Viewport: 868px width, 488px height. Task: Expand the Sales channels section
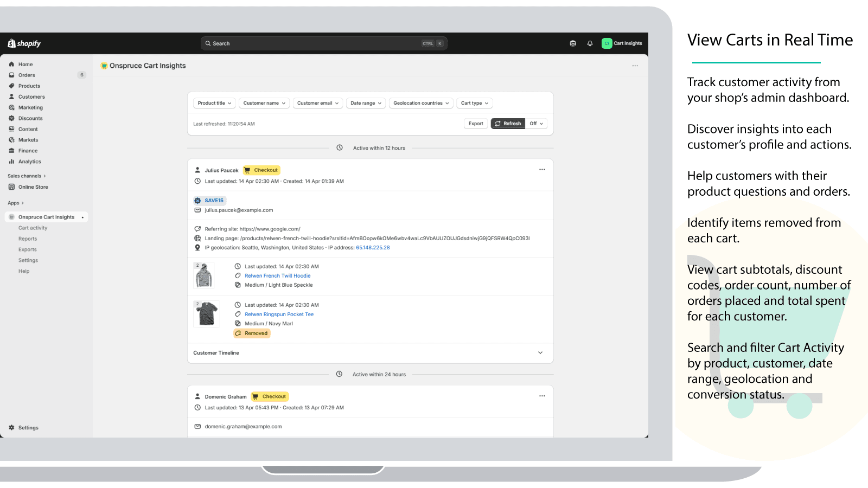[x=27, y=176]
